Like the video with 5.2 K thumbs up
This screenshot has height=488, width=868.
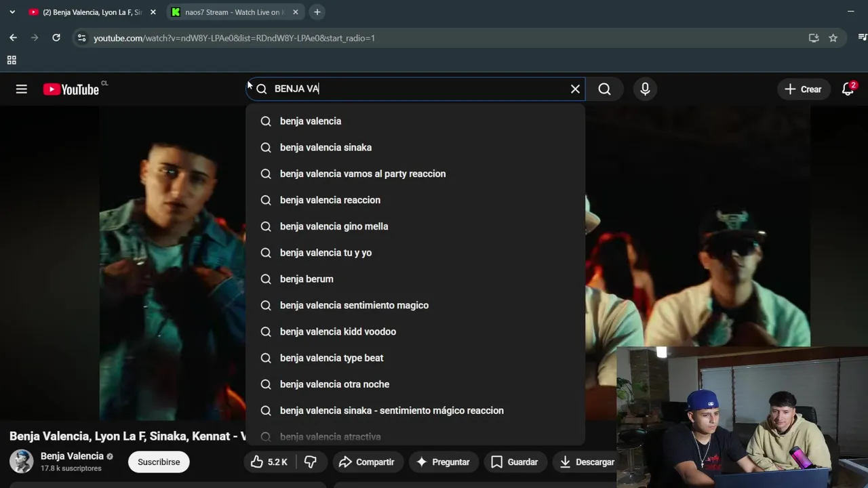tap(269, 462)
